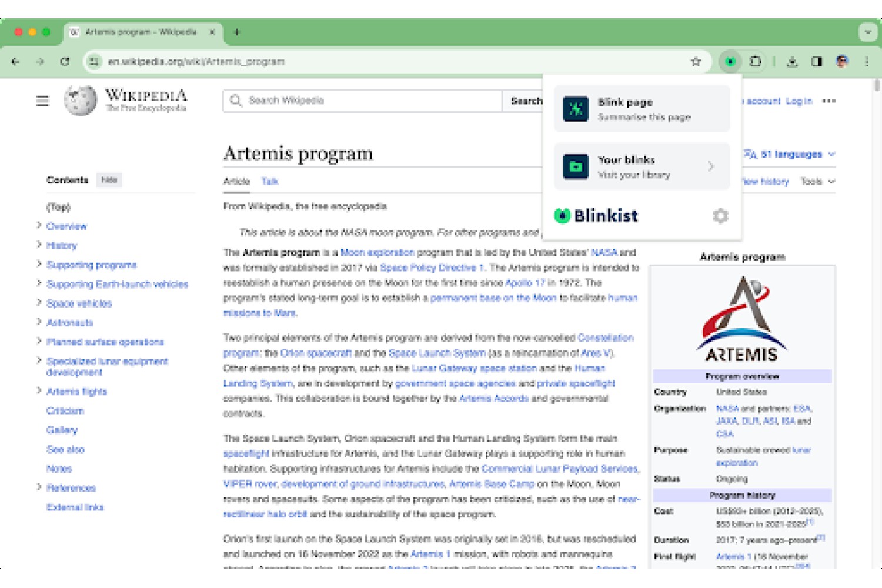Open the View history tab
This screenshot has width=882, height=588.
pyautogui.click(x=765, y=182)
